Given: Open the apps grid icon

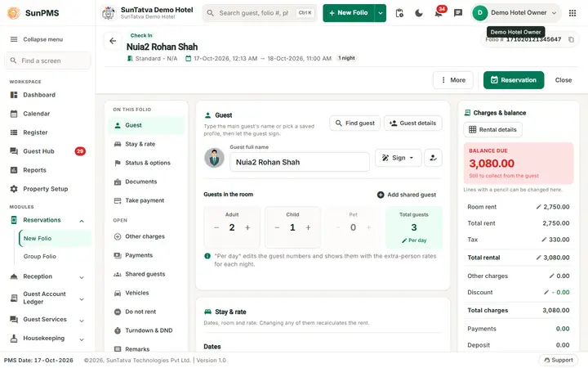Looking at the screenshot, I should point(572,13).
